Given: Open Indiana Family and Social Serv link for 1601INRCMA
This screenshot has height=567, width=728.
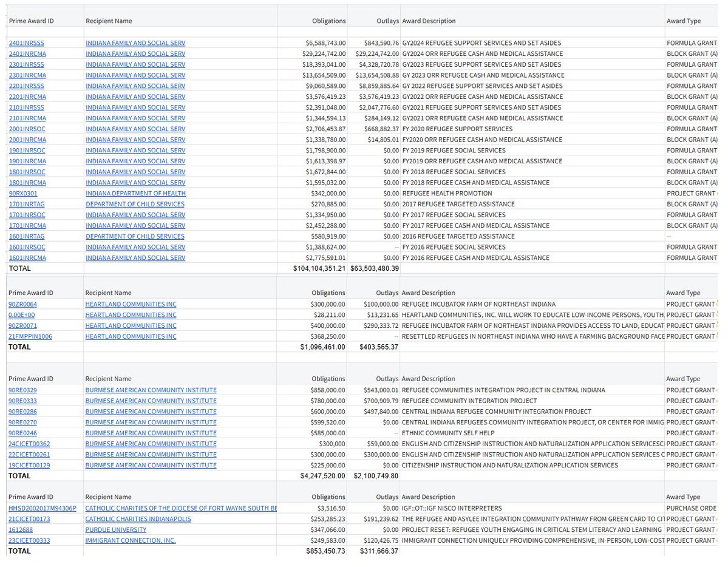Looking at the screenshot, I should [135, 258].
